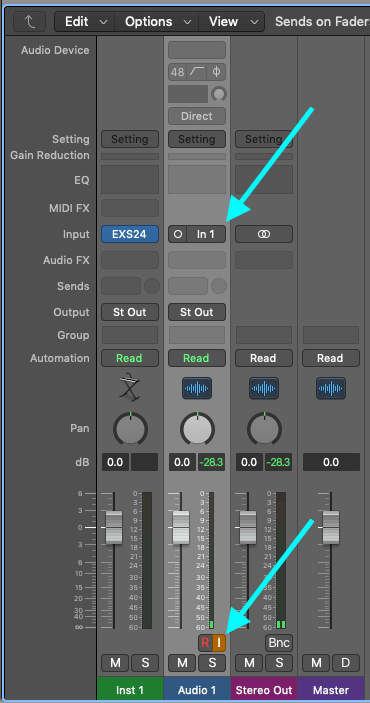
Task: Toggle Sends on Faders
Action: (322, 22)
